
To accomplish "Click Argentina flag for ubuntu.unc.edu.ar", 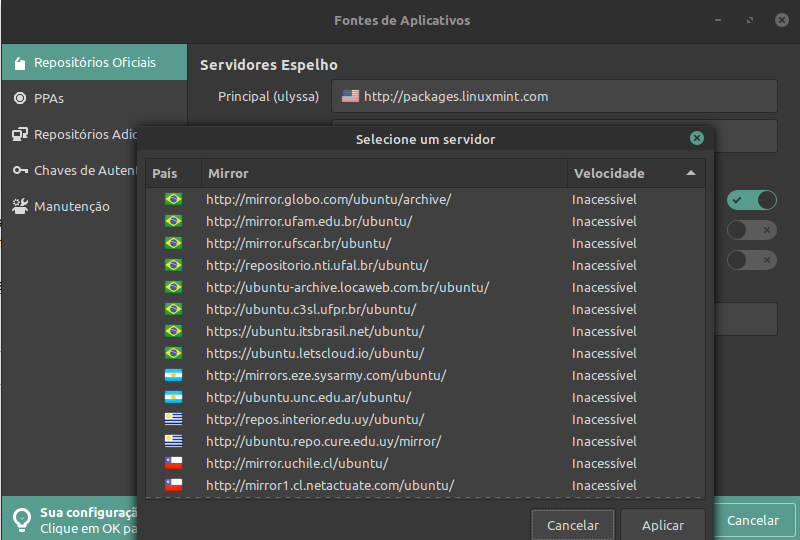I will click(173, 397).
